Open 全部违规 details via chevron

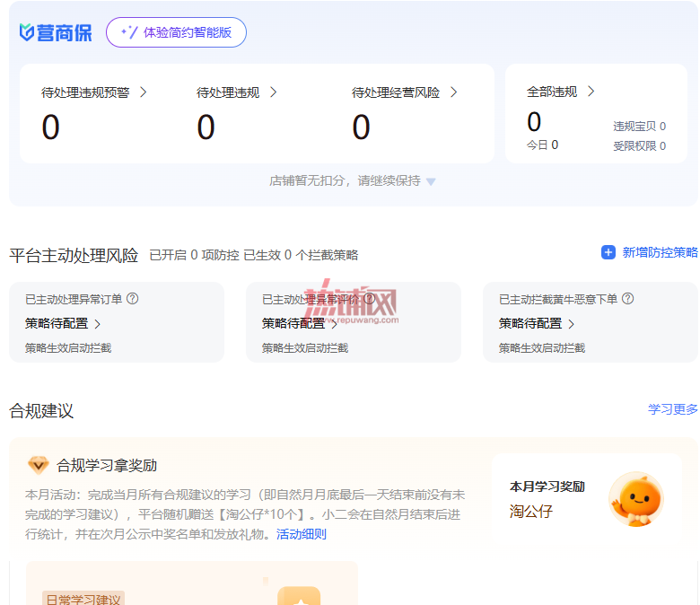(x=591, y=91)
